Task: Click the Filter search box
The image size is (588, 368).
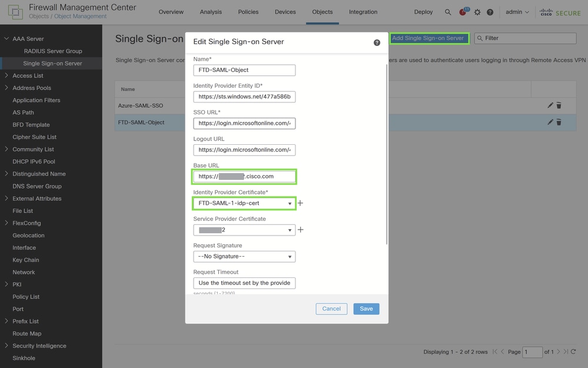Action: coord(525,38)
